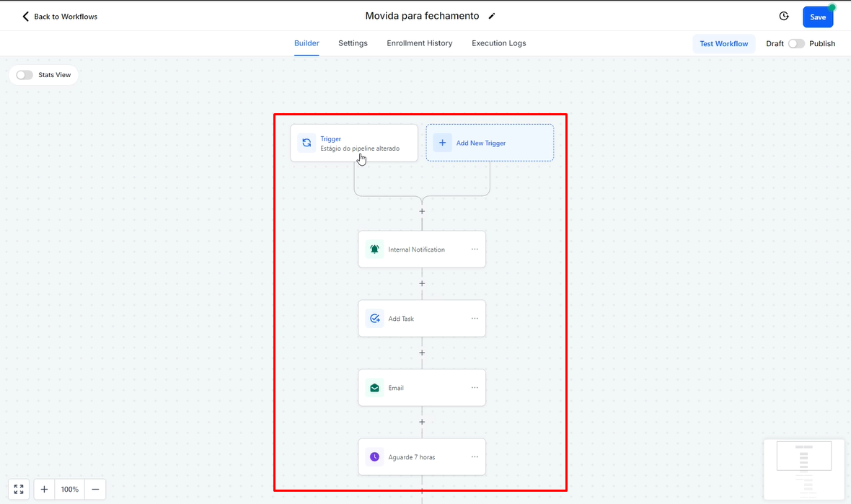This screenshot has width=851, height=504.
Task: Open version history clock icon
Action: coord(784,17)
